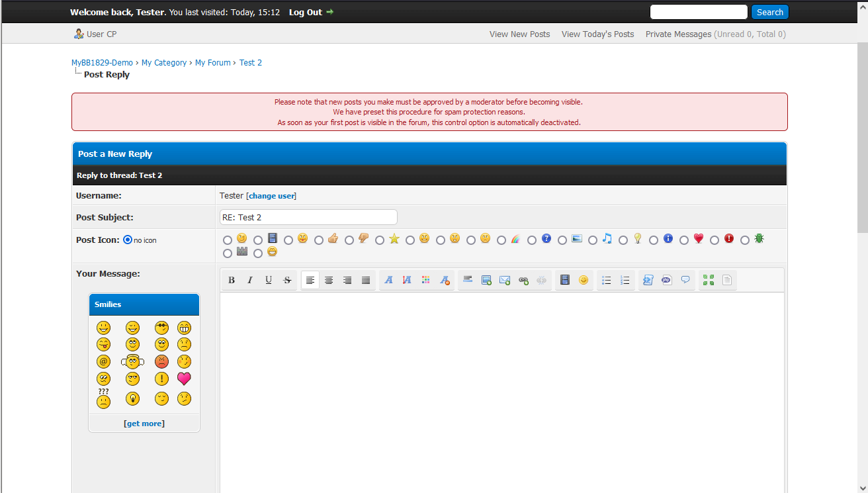Insert a bulleted list
868x493 pixels.
click(607, 280)
